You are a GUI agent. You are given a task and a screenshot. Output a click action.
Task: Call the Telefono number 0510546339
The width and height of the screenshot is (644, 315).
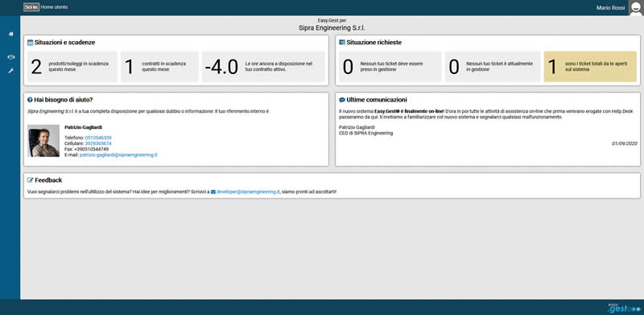[98, 138]
